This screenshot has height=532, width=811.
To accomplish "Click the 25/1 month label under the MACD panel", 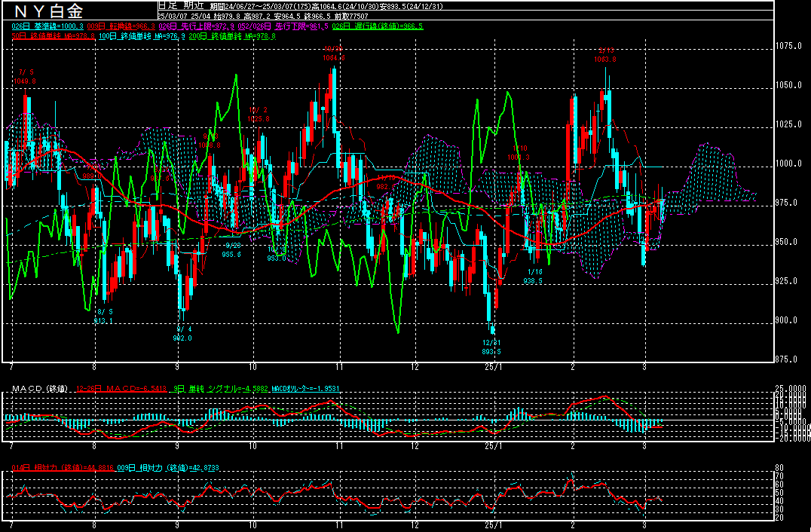I will click(494, 445).
